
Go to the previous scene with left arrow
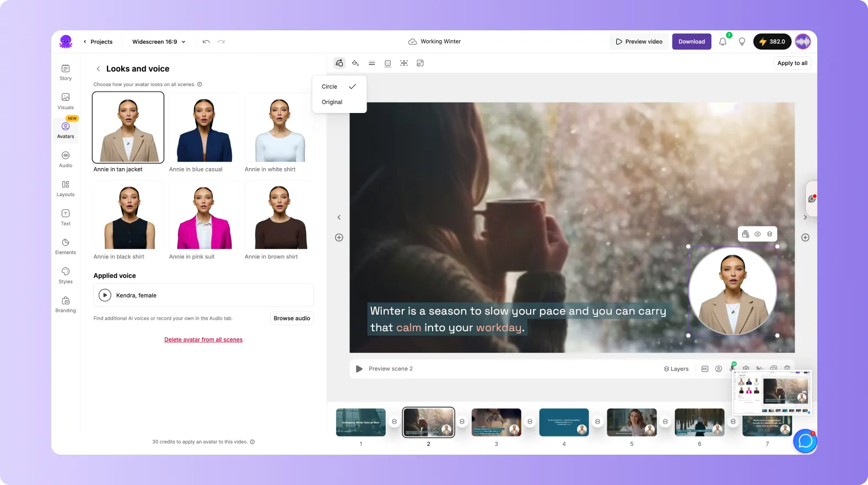(339, 217)
